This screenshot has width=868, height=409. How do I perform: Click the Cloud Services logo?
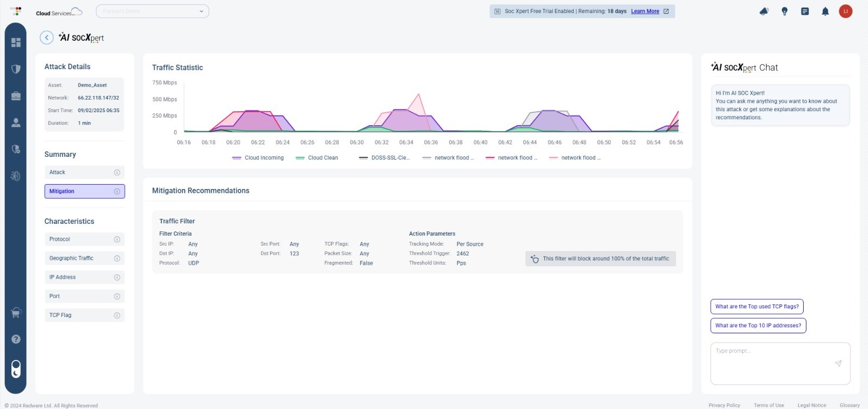pyautogui.click(x=59, y=12)
